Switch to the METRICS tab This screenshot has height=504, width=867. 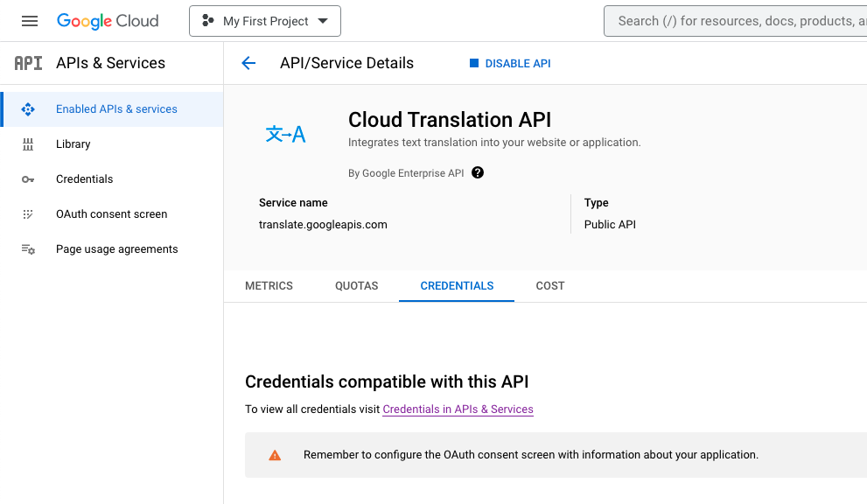pos(269,285)
